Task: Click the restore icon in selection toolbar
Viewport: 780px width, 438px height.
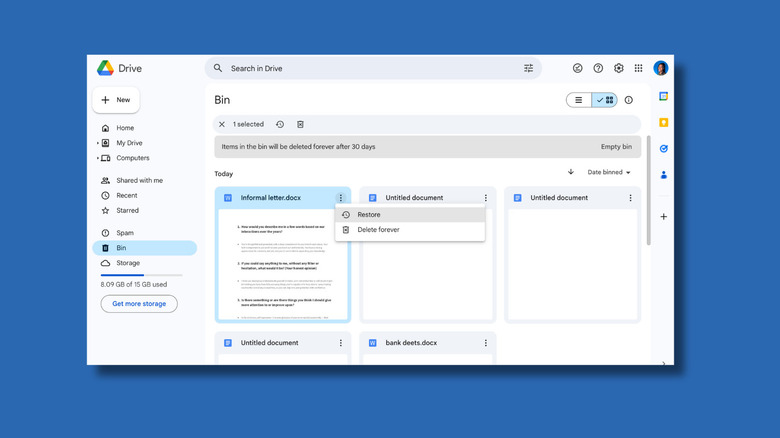Action: pyautogui.click(x=280, y=125)
